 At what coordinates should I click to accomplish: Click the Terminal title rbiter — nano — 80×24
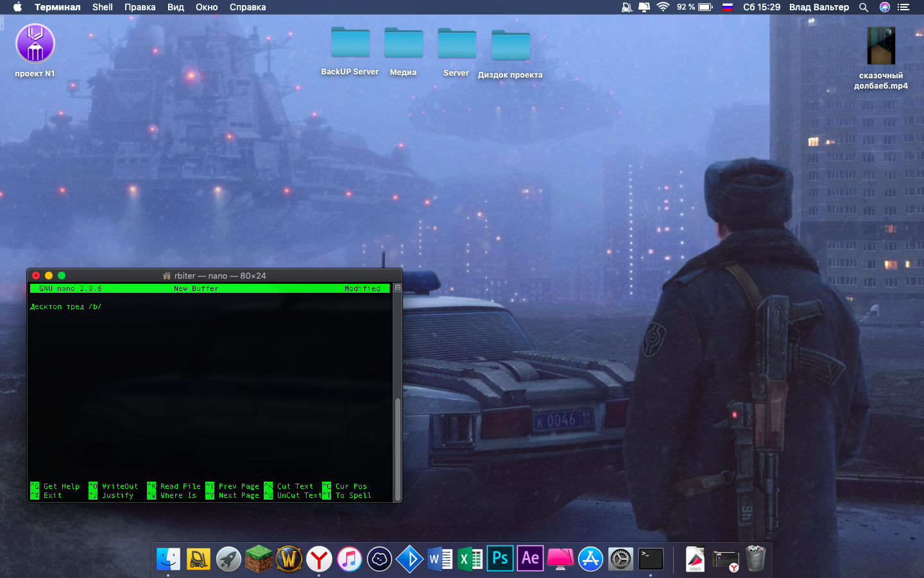[220, 276]
